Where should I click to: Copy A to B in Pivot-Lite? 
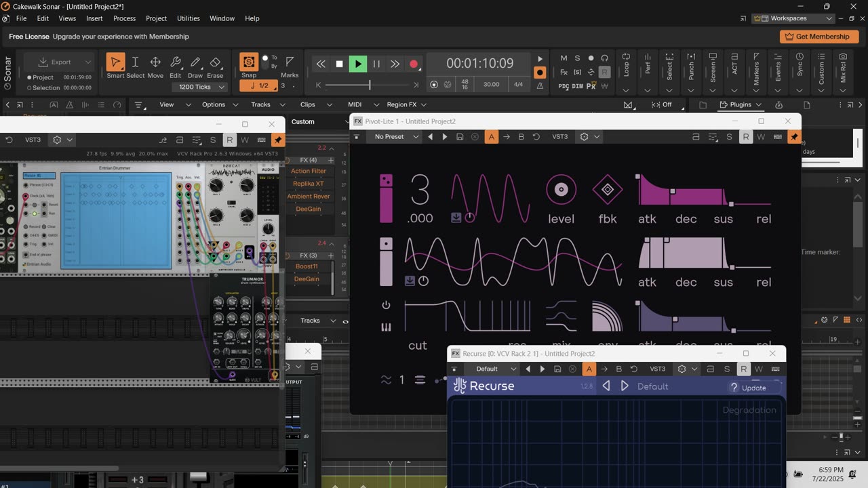(507, 137)
